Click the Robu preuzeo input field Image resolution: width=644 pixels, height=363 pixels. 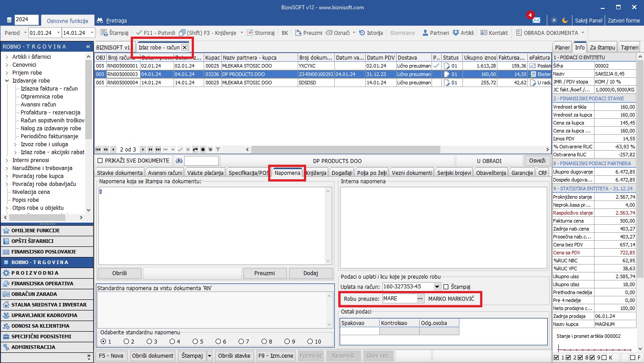tap(399, 299)
